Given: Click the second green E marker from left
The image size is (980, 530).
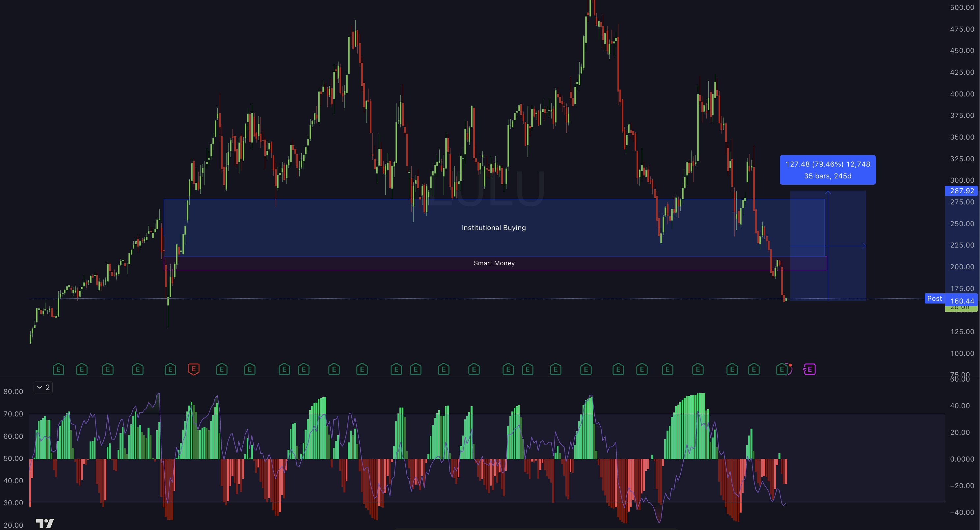Looking at the screenshot, I should (82, 369).
